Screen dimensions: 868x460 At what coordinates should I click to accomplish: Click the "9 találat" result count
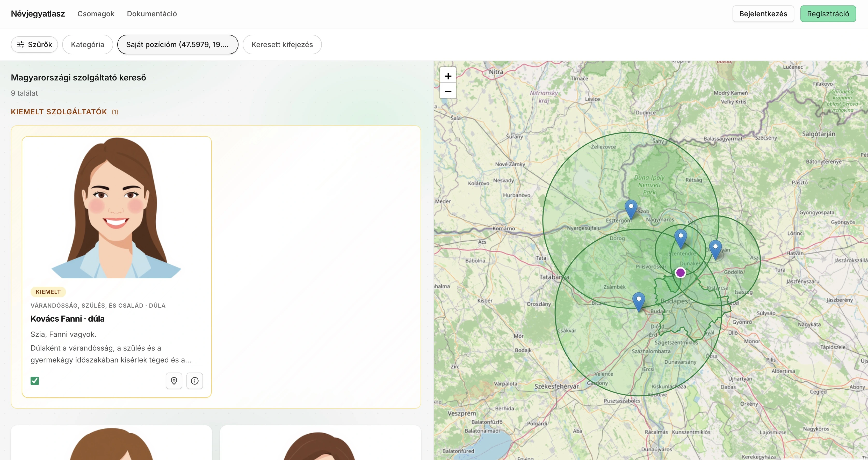24,93
